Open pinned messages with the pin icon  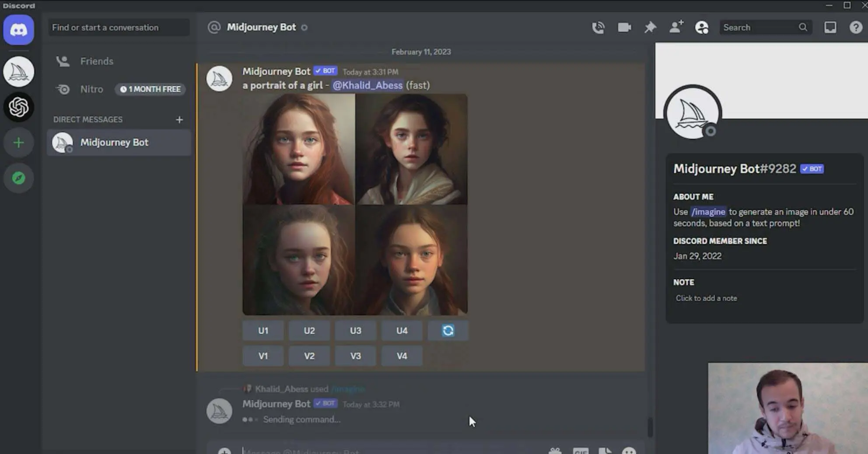tap(650, 28)
